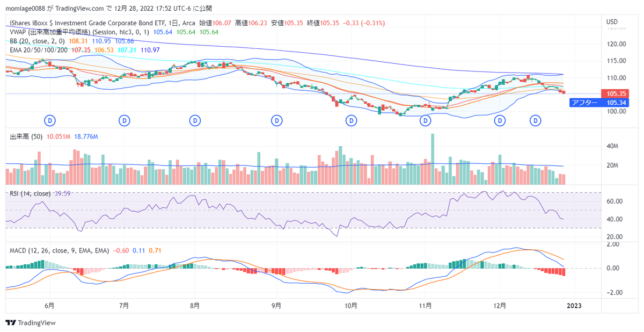This screenshot has height=332, width=644.
Task: Click the RSI value 39.59
Action: [62, 193]
